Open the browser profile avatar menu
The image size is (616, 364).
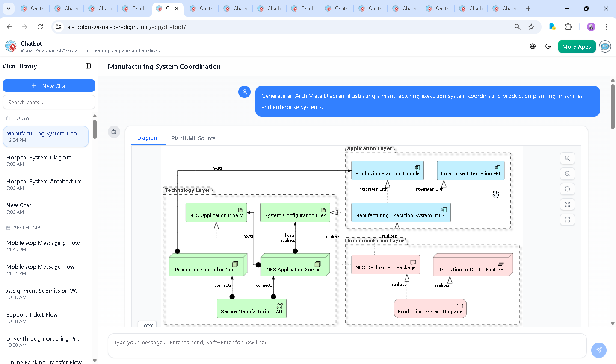click(x=591, y=27)
